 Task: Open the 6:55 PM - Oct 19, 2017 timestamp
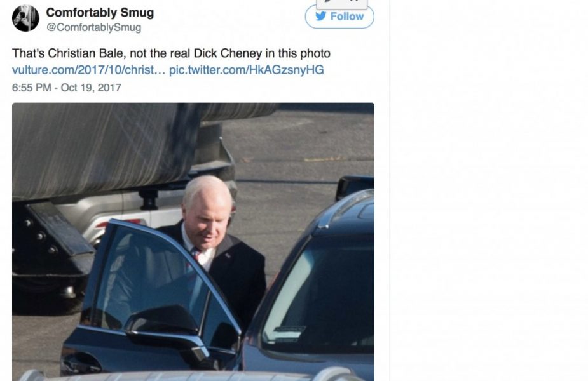[67, 88]
